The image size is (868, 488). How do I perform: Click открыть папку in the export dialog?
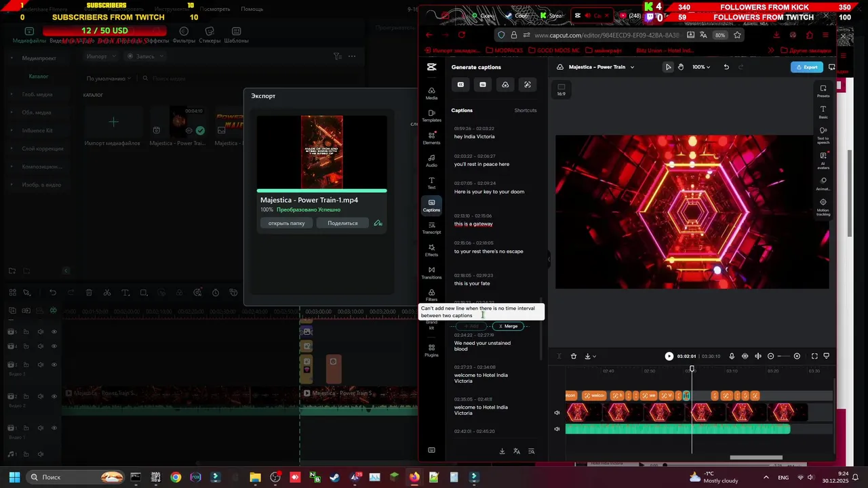[x=286, y=223]
